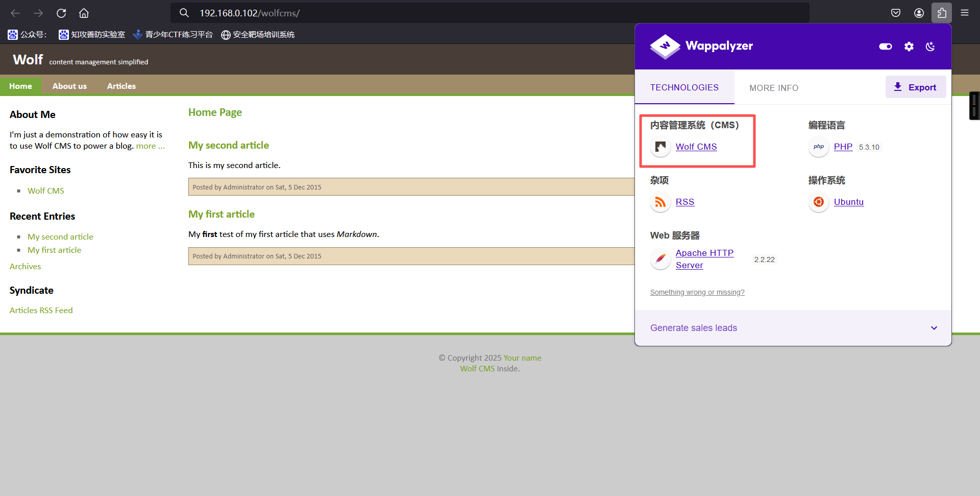Viewport: 980px width, 496px height.
Task: Click the Wolf site title
Action: coord(28,59)
